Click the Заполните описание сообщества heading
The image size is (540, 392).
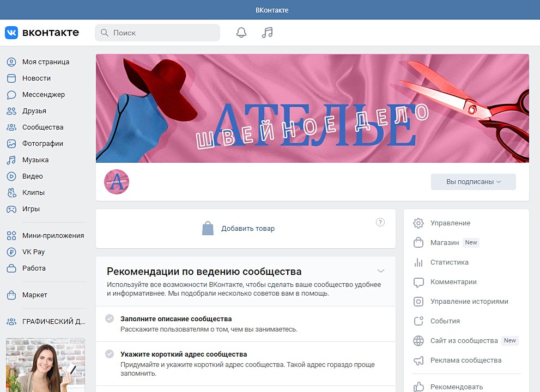[x=176, y=319]
